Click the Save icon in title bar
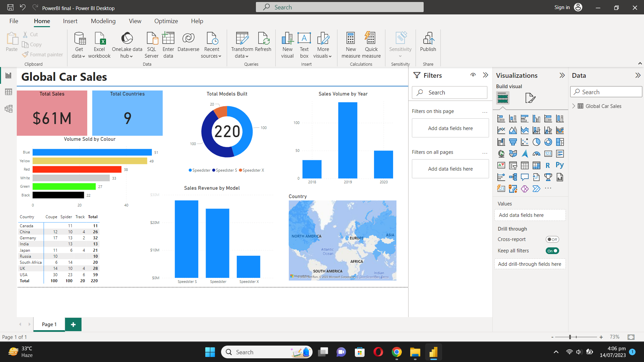644x362 pixels. 10,7
